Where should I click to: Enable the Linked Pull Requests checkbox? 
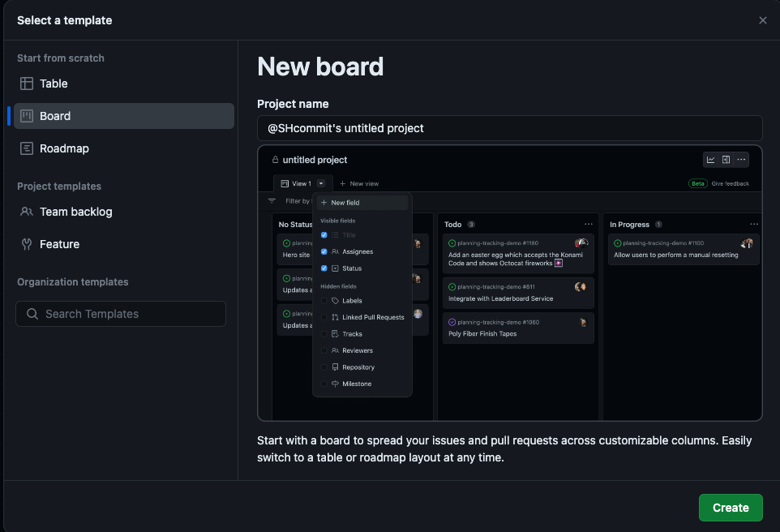(324, 317)
